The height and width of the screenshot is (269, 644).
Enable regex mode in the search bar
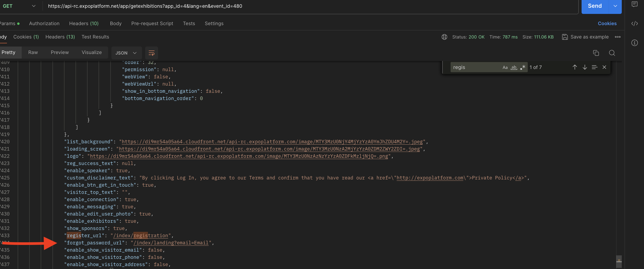coord(522,67)
